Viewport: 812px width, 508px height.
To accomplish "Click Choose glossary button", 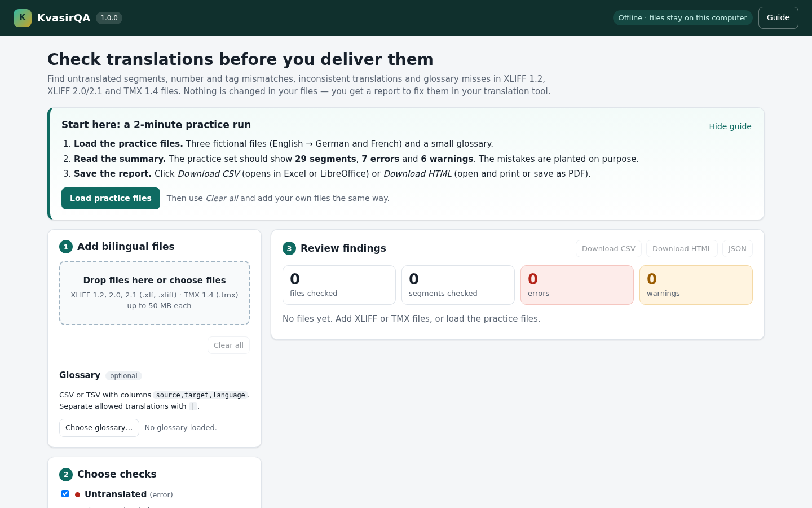I will [99, 428].
